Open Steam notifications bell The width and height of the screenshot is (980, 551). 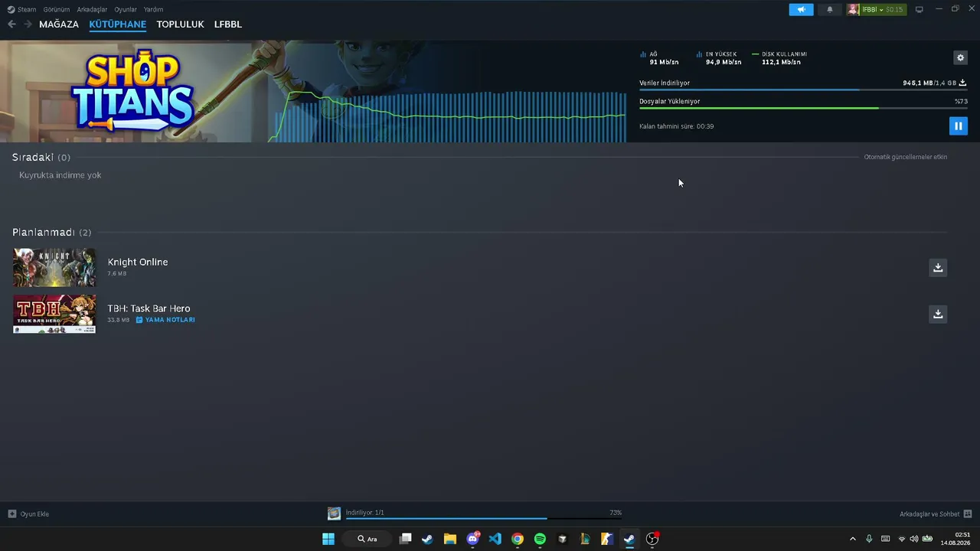pyautogui.click(x=829, y=9)
